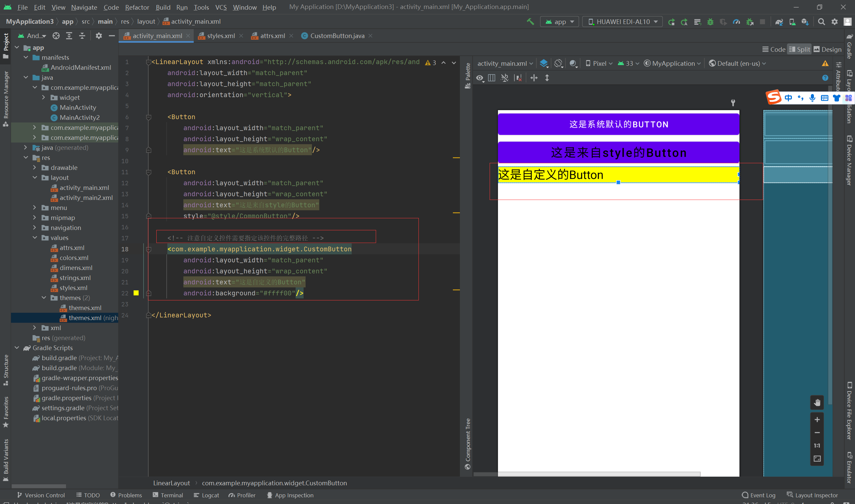The height and width of the screenshot is (504, 855).
Task: Open Version Control tool window
Action: coord(41,495)
